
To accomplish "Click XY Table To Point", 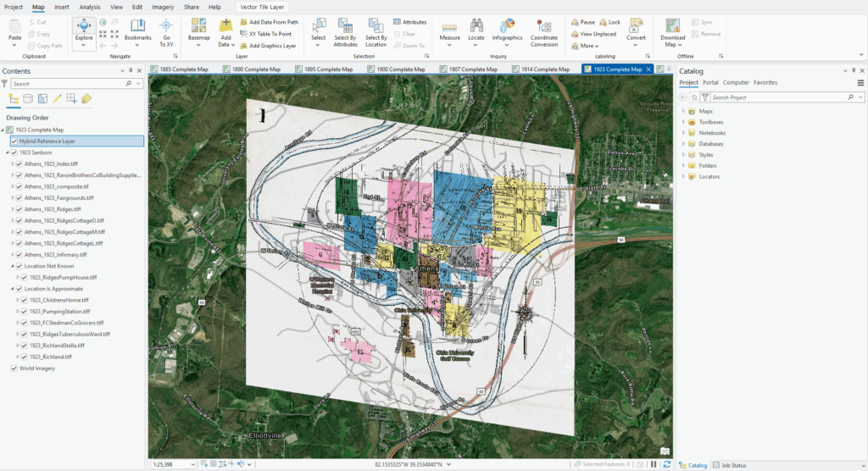I will (265, 34).
